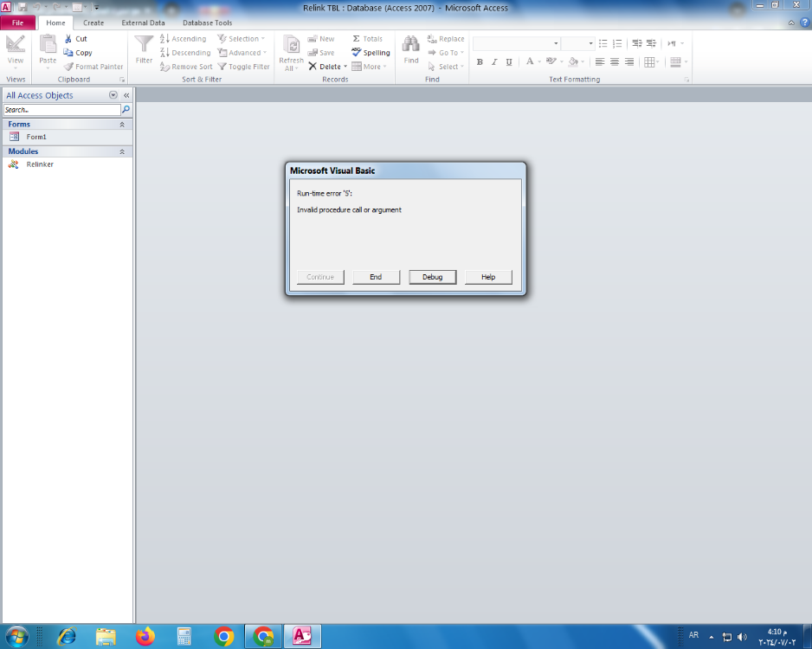The image size is (812, 649).
Task: Open Help from the Visual Basic dialog
Action: coord(488,277)
